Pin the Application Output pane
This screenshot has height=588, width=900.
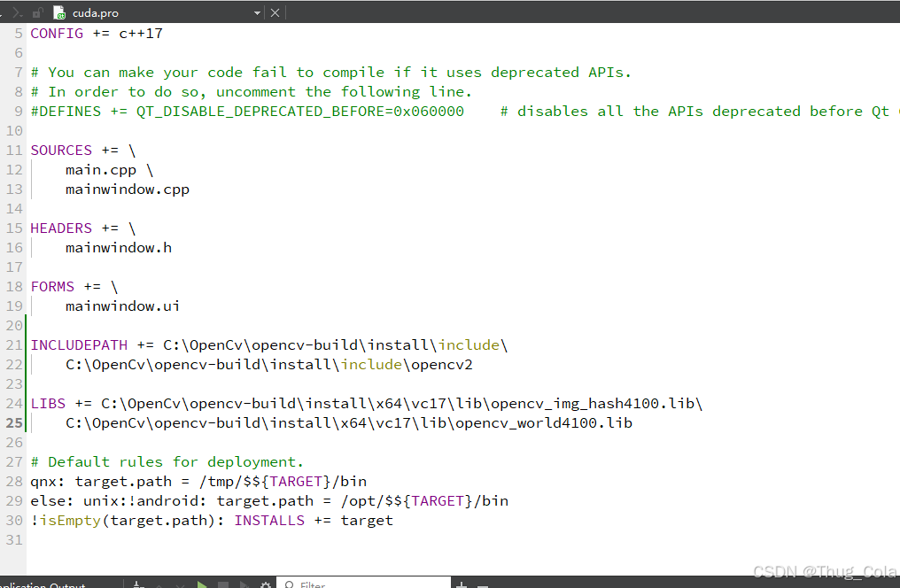(137, 584)
